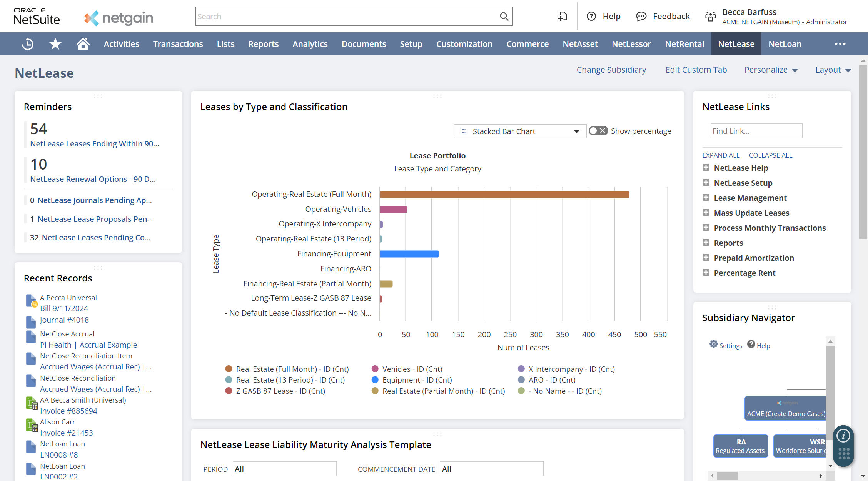The image size is (868, 481).
Task: Click the Feedback speech bubble icon
Action: (x=641, y=16)
